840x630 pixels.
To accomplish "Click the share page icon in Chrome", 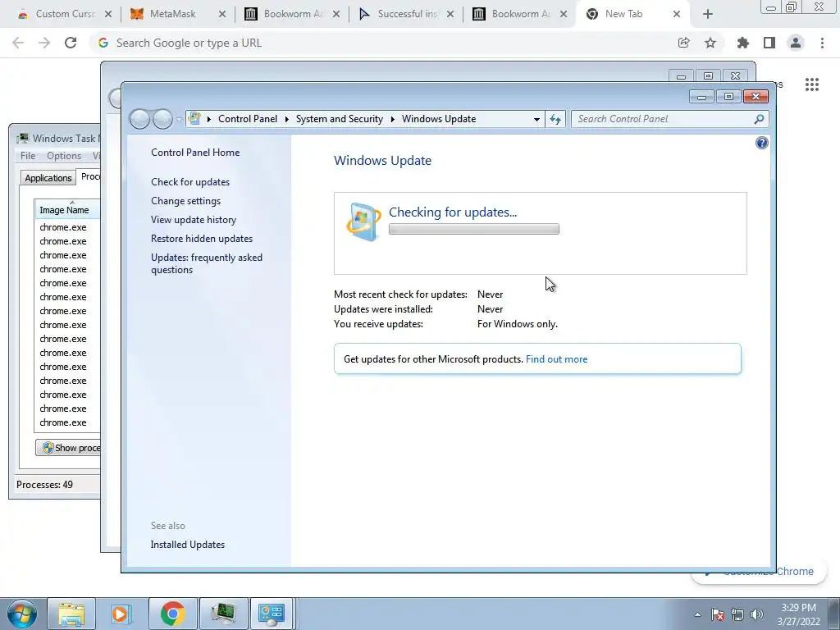I will point(683,43).
